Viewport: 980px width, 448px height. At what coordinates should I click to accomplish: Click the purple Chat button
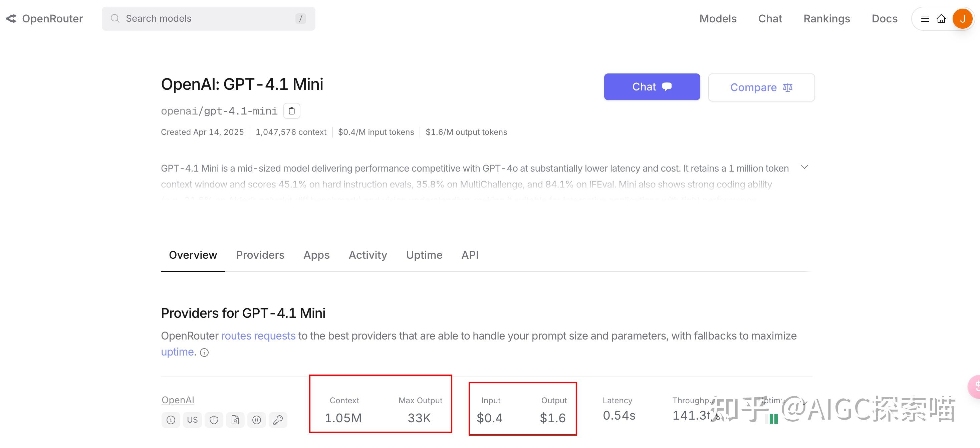652,87
